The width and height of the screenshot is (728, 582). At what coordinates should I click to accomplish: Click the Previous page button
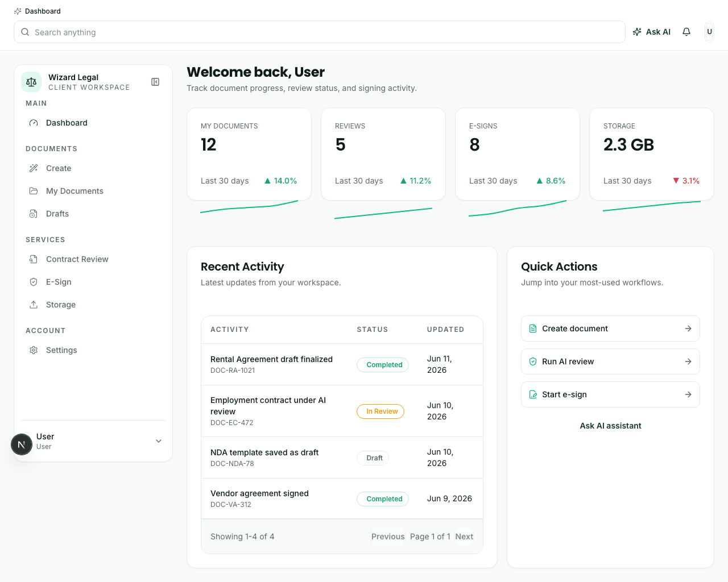tap(388, 537)
